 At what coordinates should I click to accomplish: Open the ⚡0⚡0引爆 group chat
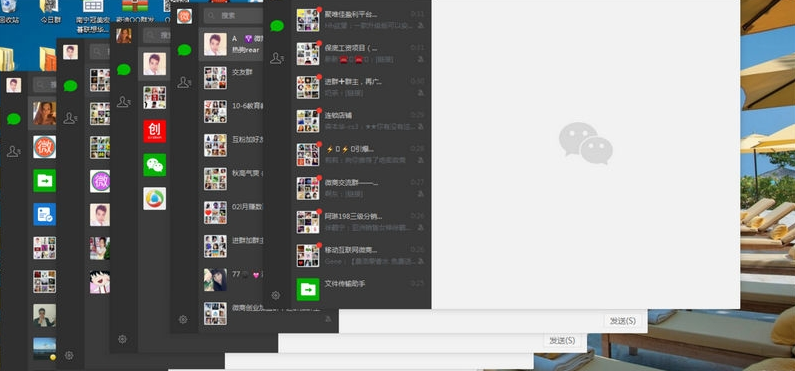(361, 155)
